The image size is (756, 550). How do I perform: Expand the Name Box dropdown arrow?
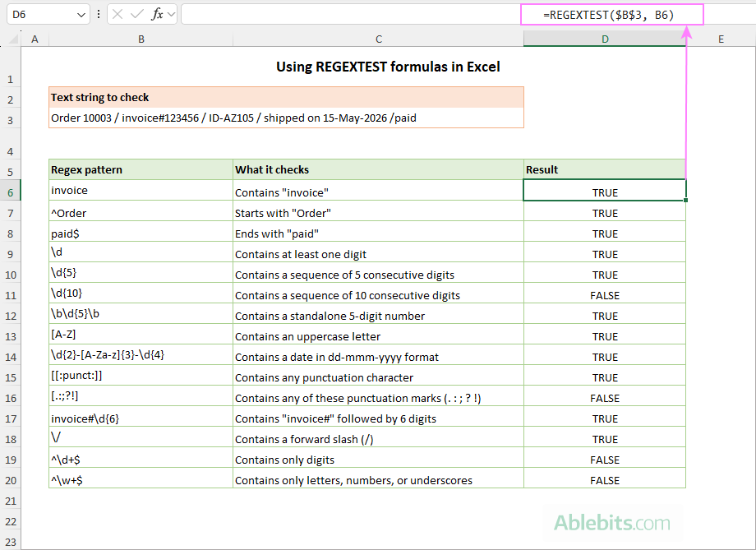tap(81, 15)
